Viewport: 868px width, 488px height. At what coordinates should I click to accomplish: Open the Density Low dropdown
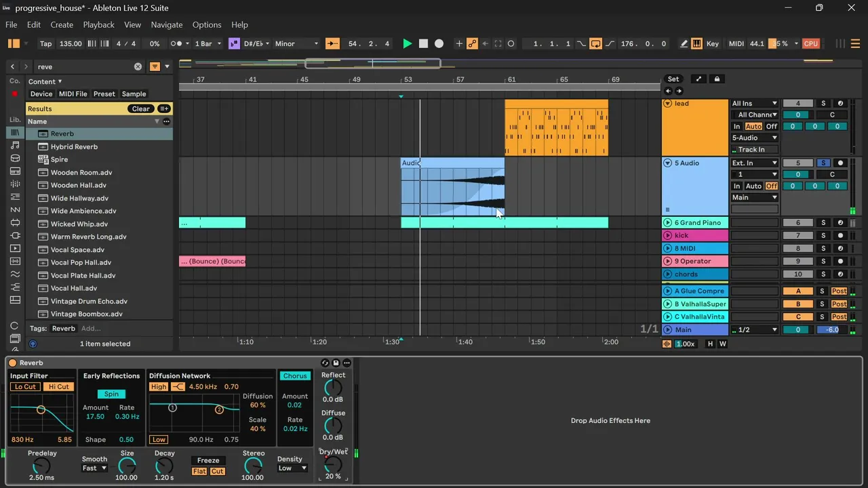point(292,468)
